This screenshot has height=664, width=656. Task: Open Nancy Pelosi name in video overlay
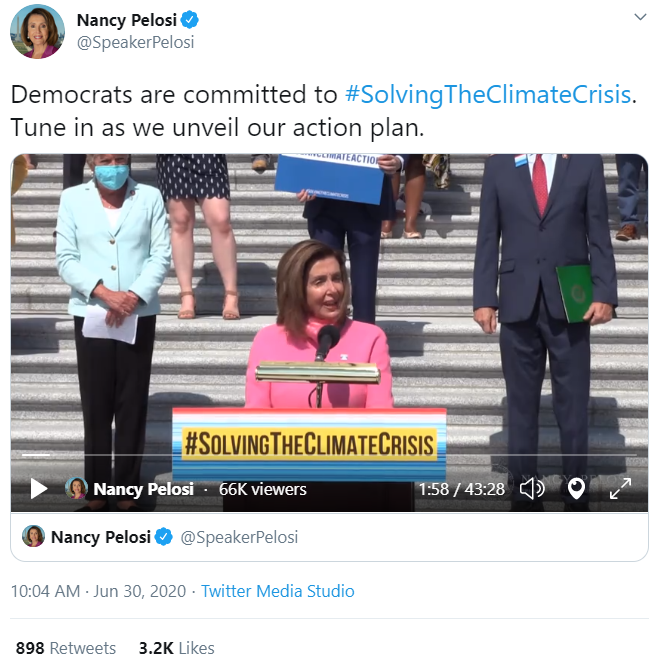coord(143,489)
